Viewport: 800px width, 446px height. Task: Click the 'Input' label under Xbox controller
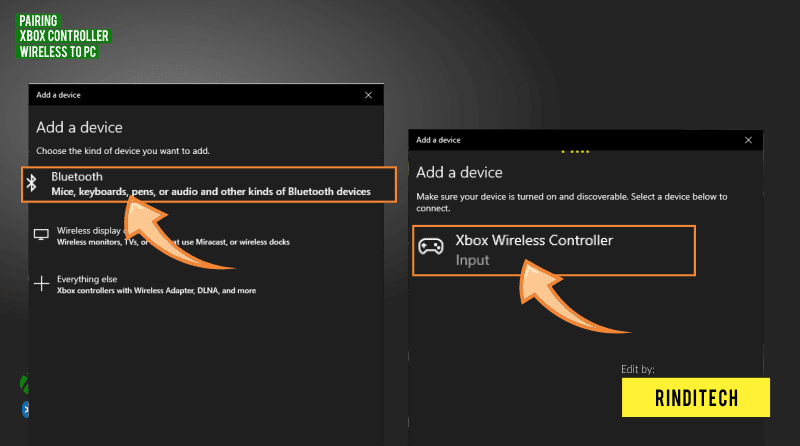coord(472,260)
